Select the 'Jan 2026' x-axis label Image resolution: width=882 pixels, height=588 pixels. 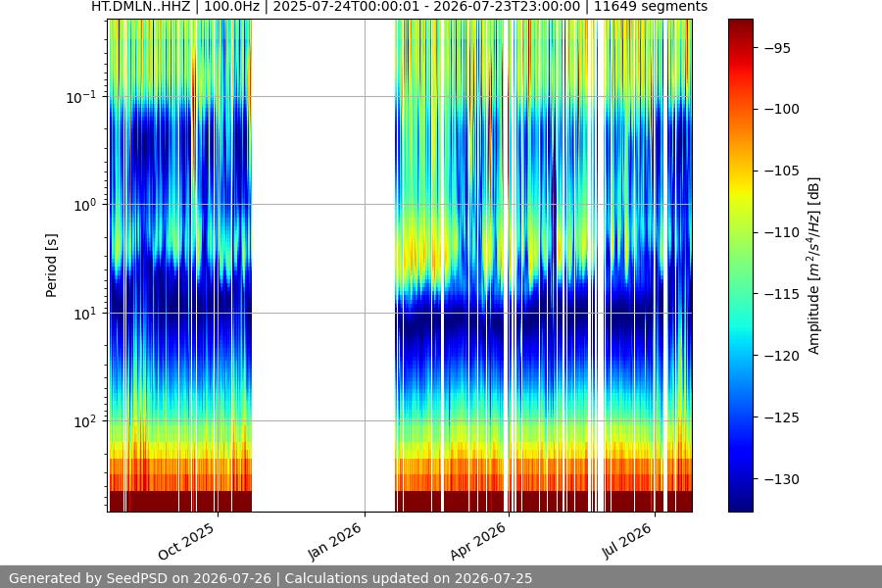tap(335, 541)
